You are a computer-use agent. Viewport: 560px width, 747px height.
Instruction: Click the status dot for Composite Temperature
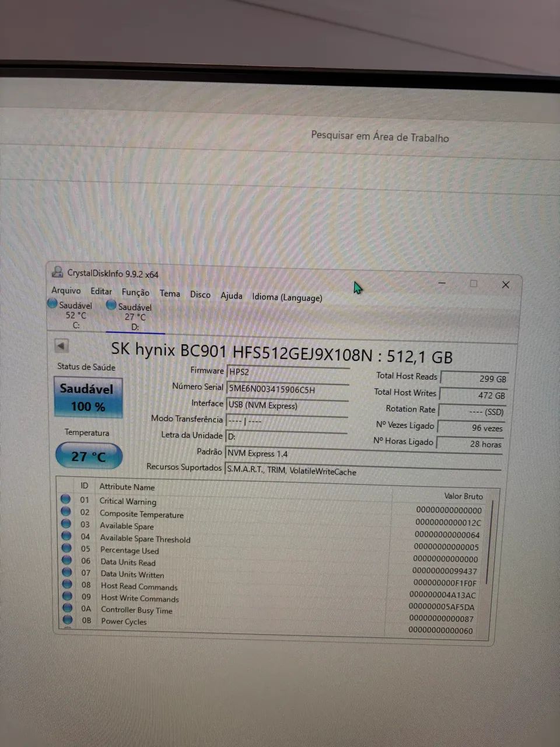[66, 512]
